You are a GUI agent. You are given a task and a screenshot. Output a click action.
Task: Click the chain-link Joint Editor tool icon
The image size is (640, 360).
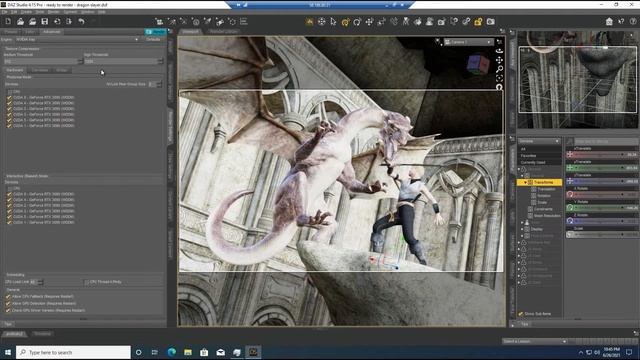click(466, 22)
